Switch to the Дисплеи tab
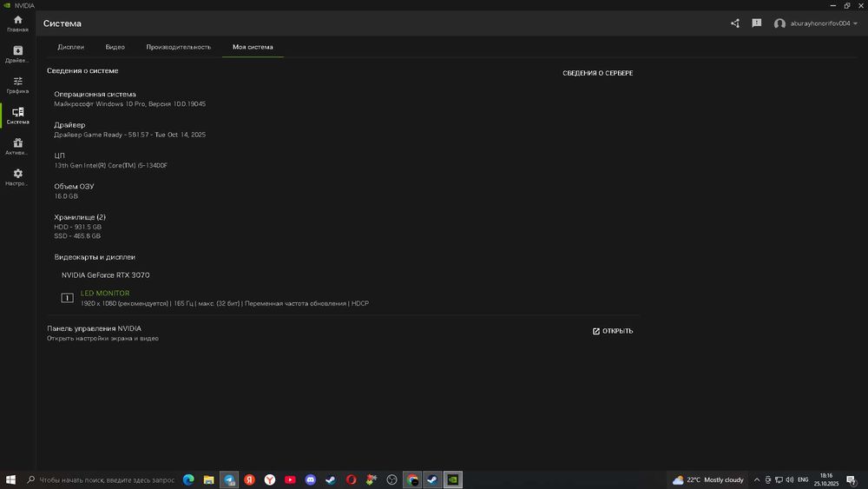This screenshot has width=868, height=489. coord(71,47)
